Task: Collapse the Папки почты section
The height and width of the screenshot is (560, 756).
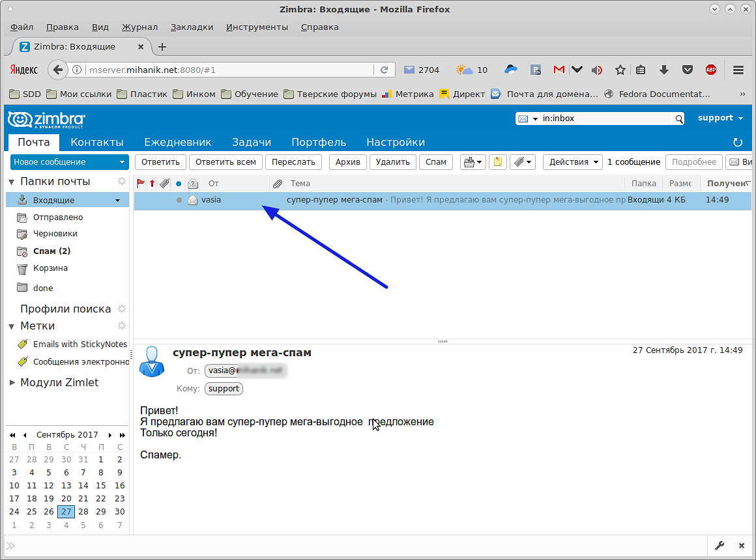Action: (12, 182)
